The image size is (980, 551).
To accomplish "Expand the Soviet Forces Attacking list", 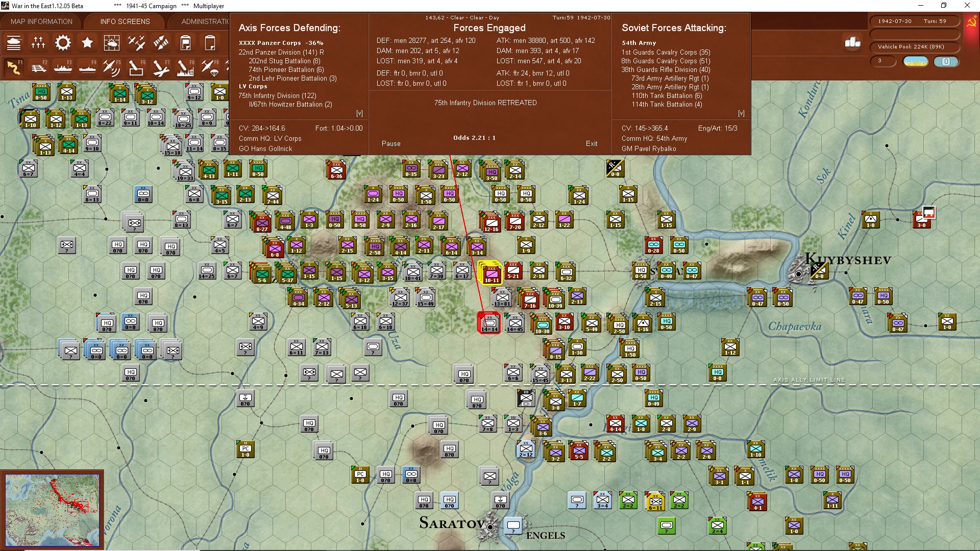I will pyautogui.click(x=741, y=113).
